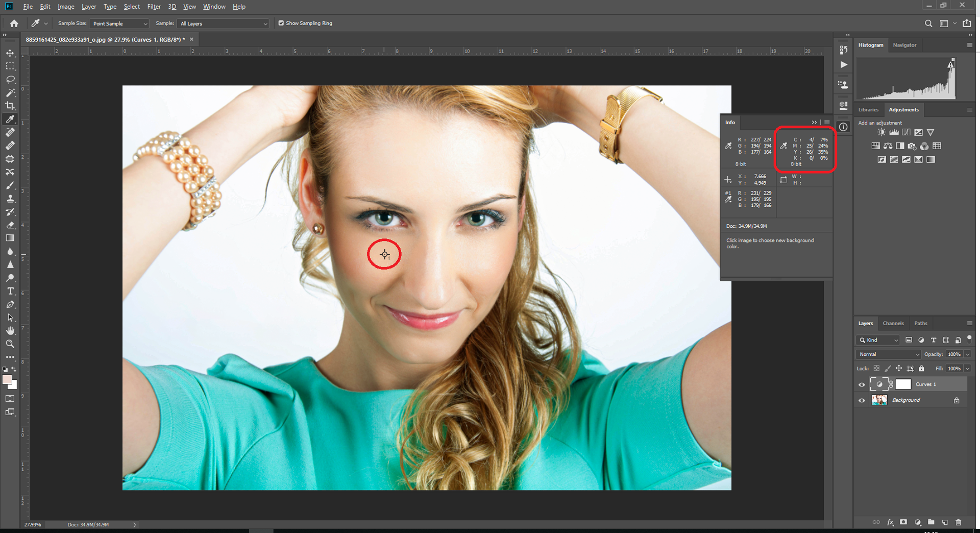Select the Move tool
This screenshot has width=980, height=533.
[x=10, y=53]
